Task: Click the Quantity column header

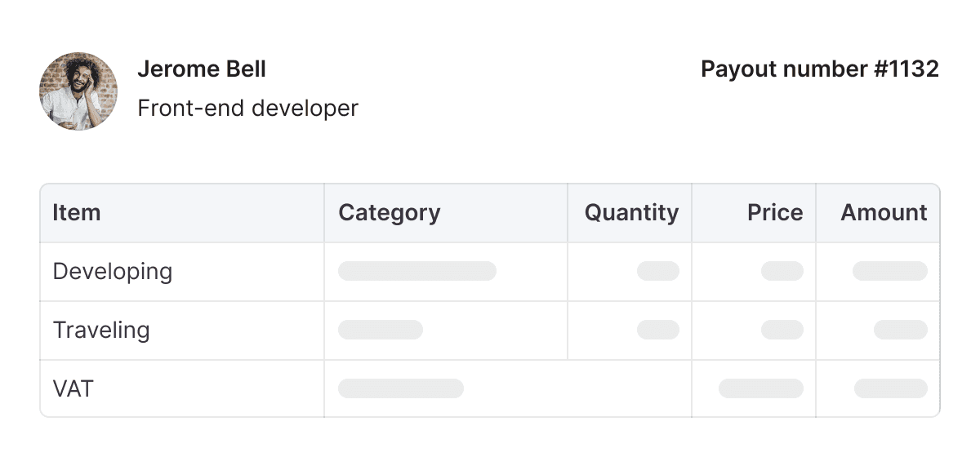Action: [x=631, y=213]
